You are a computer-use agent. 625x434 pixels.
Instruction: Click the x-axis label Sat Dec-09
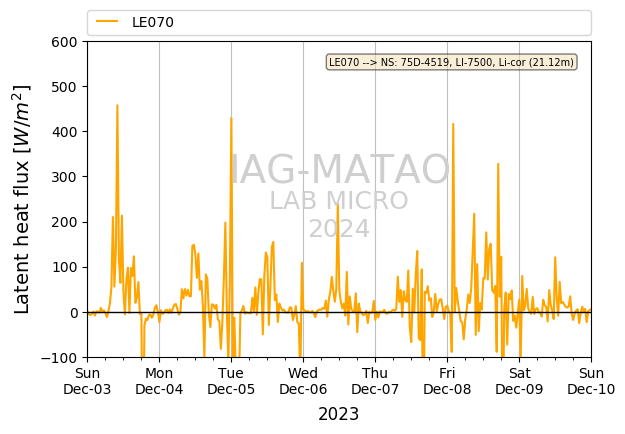pos(519,381)
